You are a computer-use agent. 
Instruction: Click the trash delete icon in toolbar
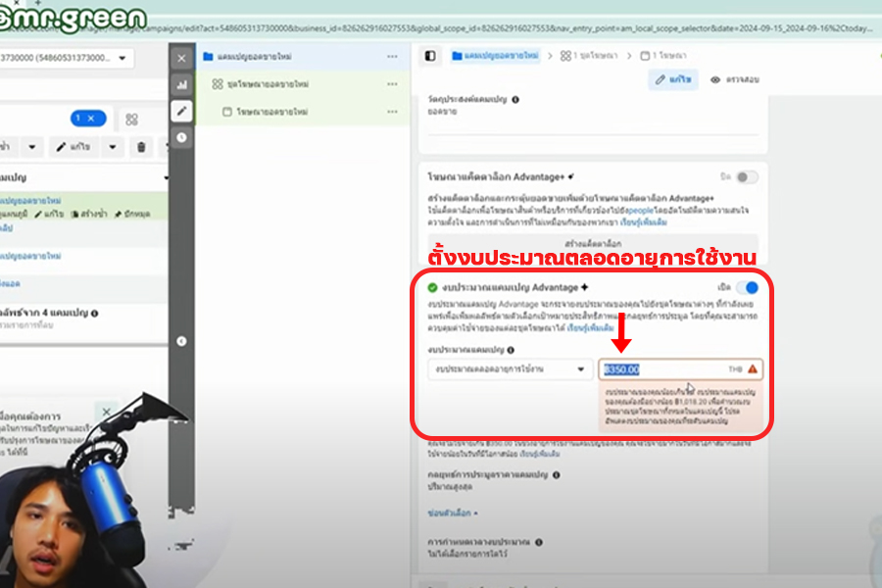pyautogui.click(x=141, y=147)
